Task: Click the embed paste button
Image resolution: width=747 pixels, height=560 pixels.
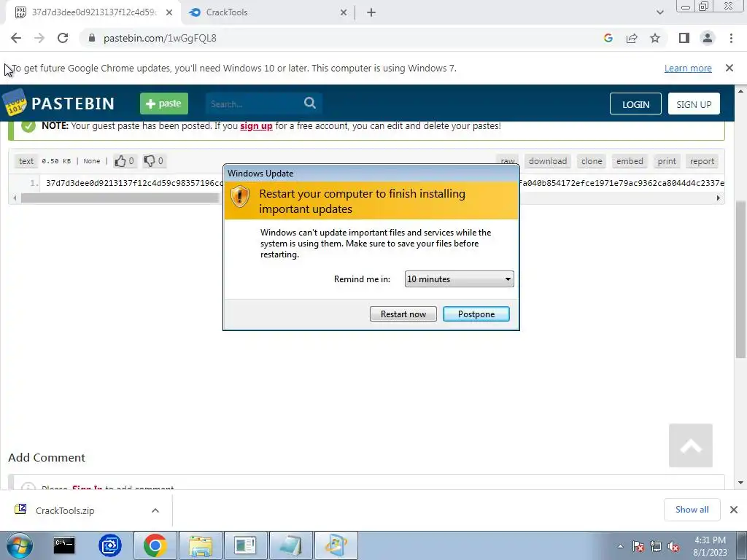Action: (x=630, y=161)
